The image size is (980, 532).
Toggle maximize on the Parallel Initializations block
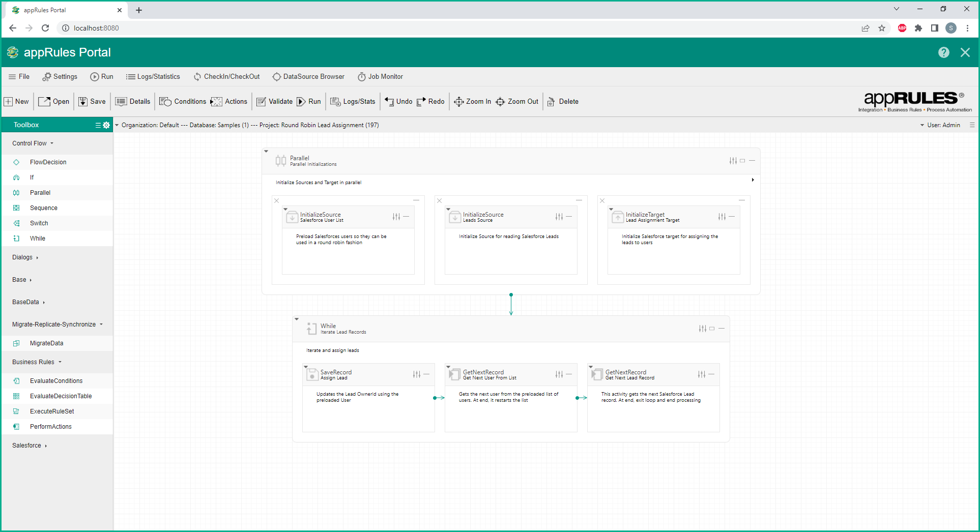point(742,161)
